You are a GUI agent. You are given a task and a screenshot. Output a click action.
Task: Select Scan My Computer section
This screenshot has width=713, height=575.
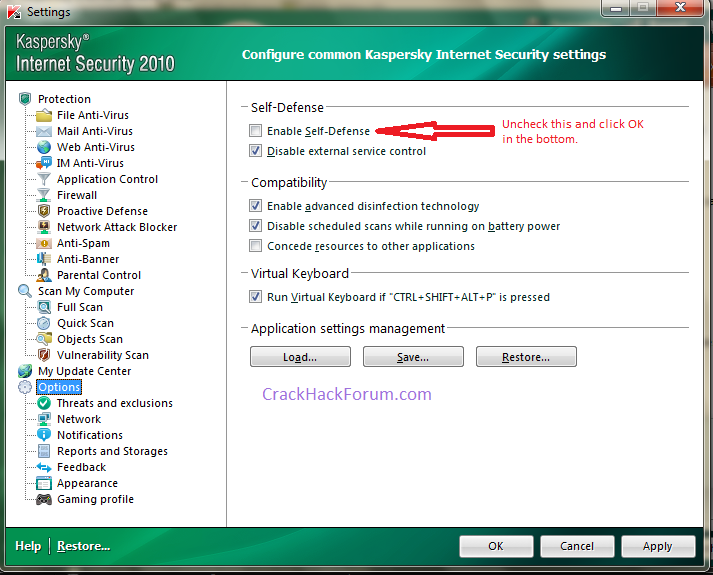[86, 291]
